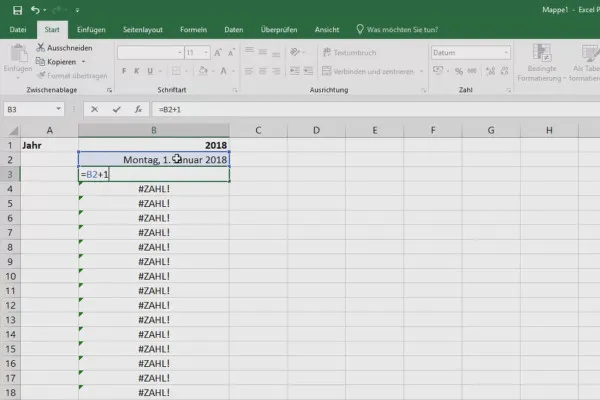Image resolution: width=600 pixels, height=400 pixels.
Task: Click cell A1 containing Jahr
Action: pos(49,145)
